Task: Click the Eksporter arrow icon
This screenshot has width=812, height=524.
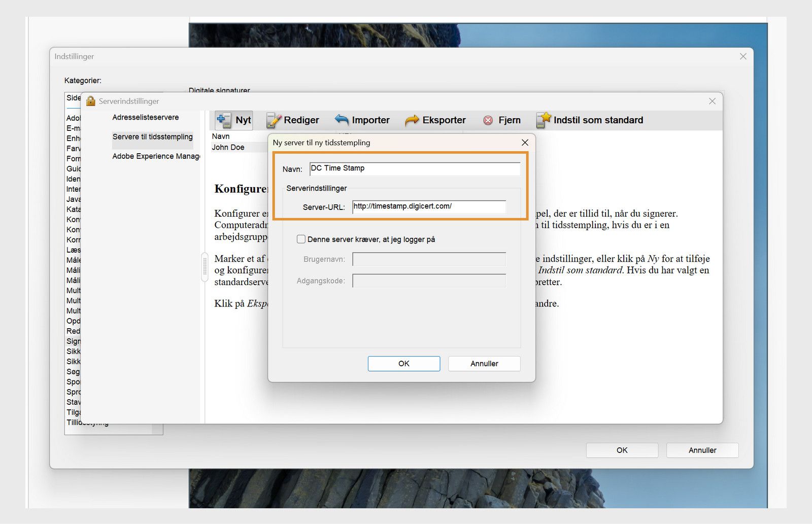Action: (x=412, y=120)
